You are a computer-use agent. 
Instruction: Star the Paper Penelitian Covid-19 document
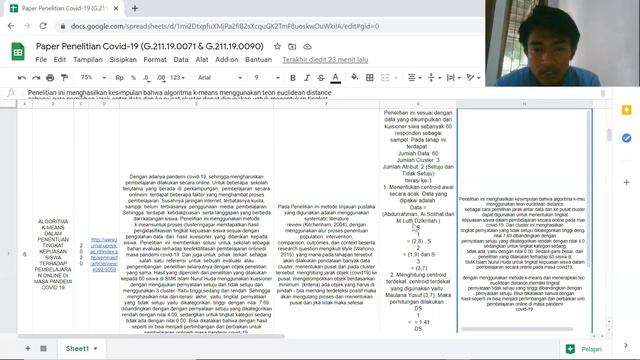[277, 47]
